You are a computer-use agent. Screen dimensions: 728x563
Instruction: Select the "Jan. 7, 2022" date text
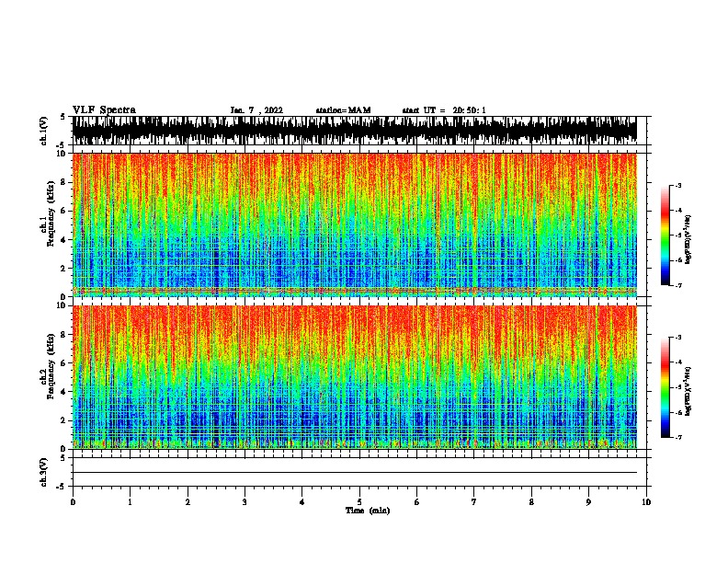(x=256, y=110)
